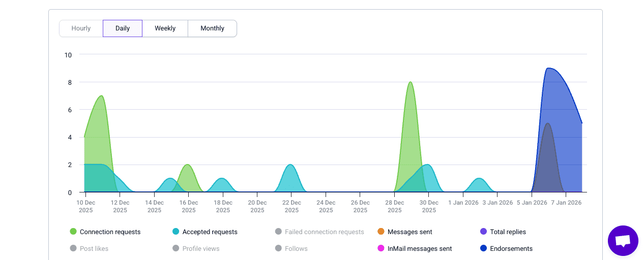644x260 pixels.
Task: Open the purple chat support widget
Action: coord(623,241)
